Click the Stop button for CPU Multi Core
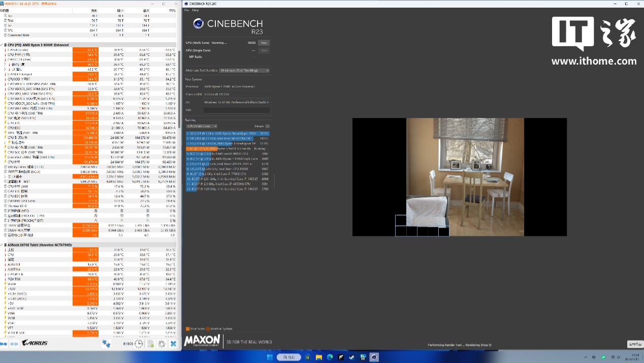Viewport: 644px width, 363px height. [264, 43]
